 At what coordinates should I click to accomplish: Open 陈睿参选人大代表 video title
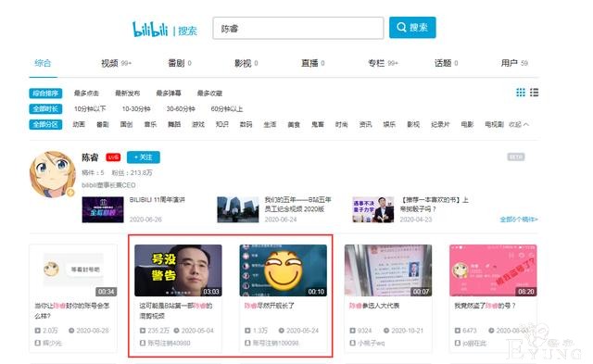point(374,306)
